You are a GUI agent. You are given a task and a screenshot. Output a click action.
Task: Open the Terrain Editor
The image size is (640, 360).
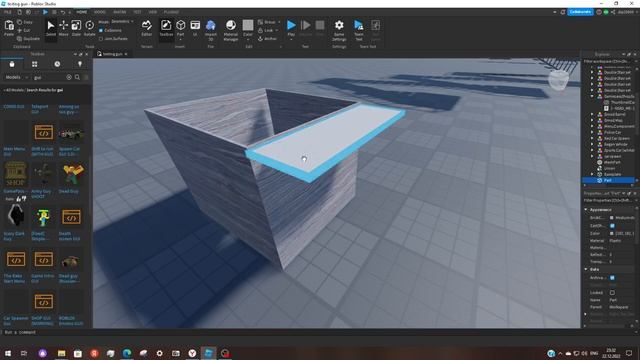coord(147,29)
